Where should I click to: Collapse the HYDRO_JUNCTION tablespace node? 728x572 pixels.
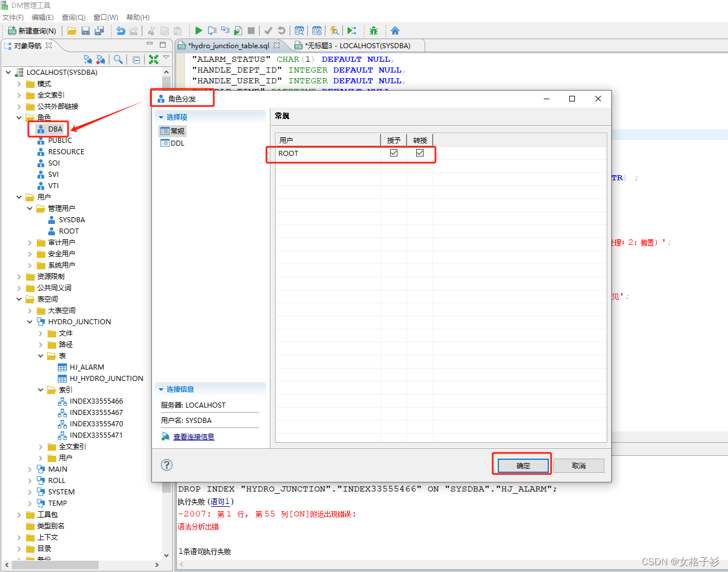coord(29,322)
